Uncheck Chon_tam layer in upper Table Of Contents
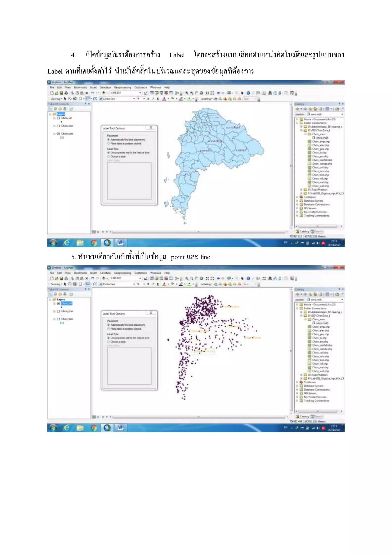Viewport: 392px width, 554px height. 58,134
